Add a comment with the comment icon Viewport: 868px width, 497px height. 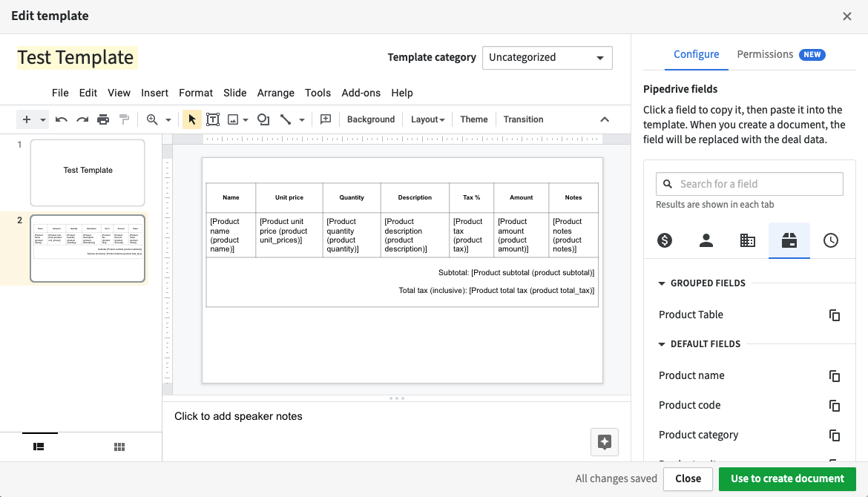(x=325, y=119)
